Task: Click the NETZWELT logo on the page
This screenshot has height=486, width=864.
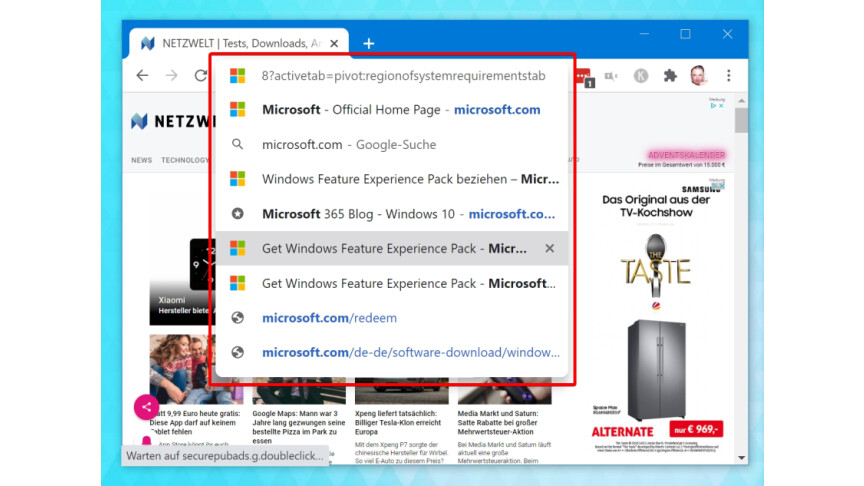Action: [x=171, y=121]
